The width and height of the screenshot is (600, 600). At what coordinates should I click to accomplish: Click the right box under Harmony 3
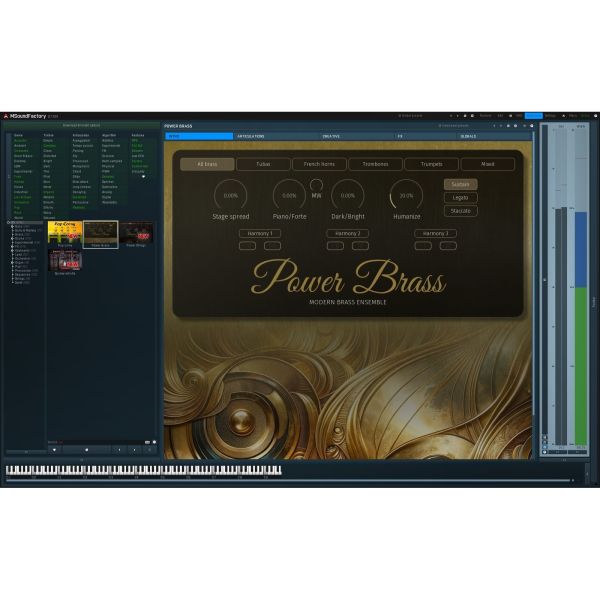tap(448, 246)
